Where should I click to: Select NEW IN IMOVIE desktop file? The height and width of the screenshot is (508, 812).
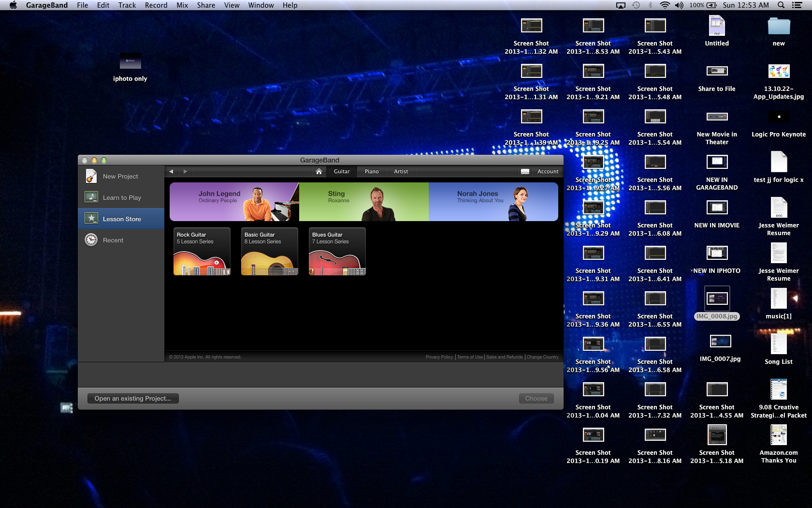[x=717, y=214]
